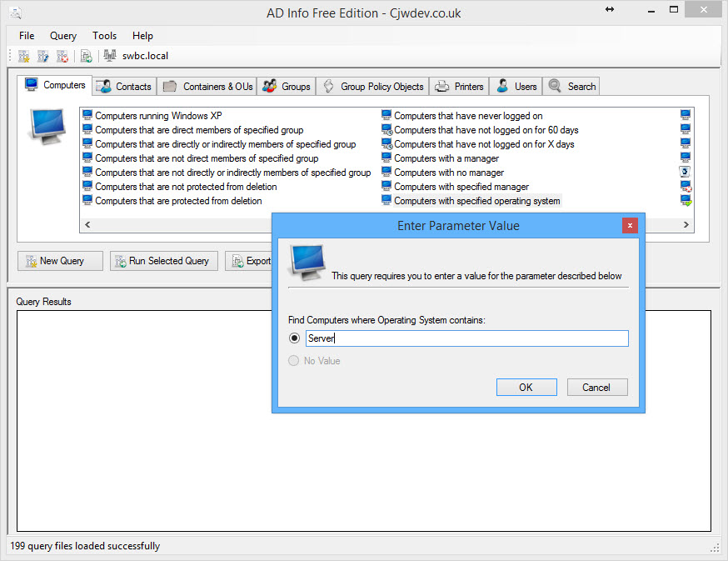The image size is (728, 561).
Task: Click the computer icon with red cross on list edge
Action: (x=686, y=187)
